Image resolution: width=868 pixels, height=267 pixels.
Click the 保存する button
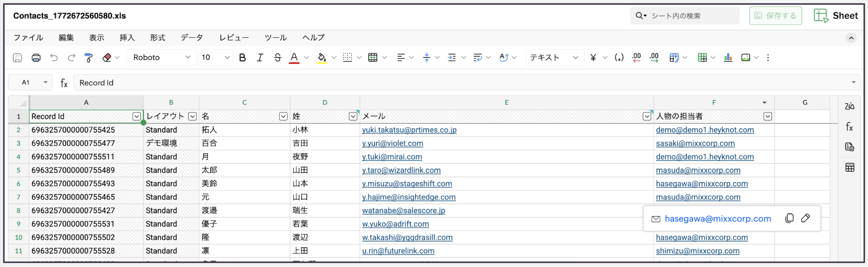[775, 16]
